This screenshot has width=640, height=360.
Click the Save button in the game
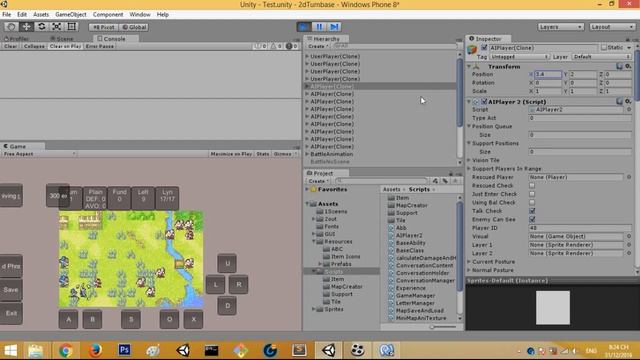[x=11, y=290]
